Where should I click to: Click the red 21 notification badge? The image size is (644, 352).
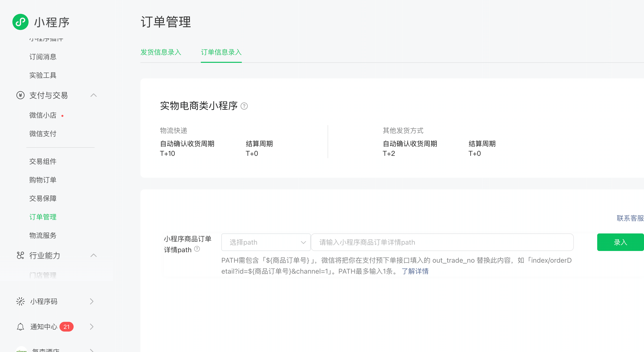66,326
